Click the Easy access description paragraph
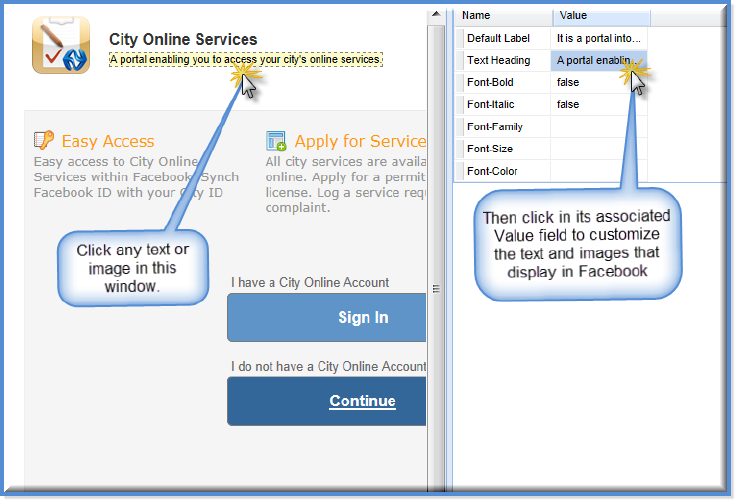737x502 pixels. [x=136, y=177]
